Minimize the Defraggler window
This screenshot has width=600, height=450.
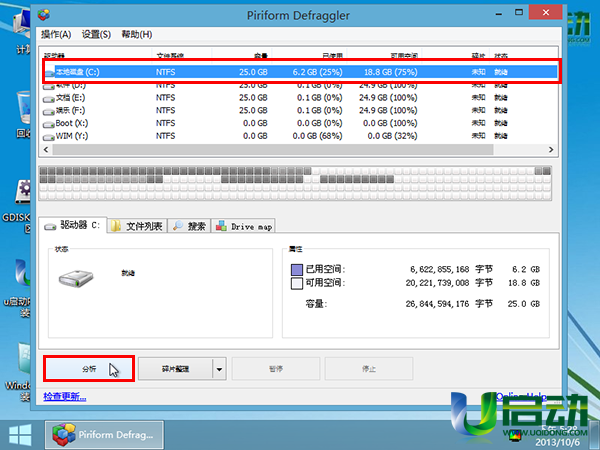pos(499,13)
